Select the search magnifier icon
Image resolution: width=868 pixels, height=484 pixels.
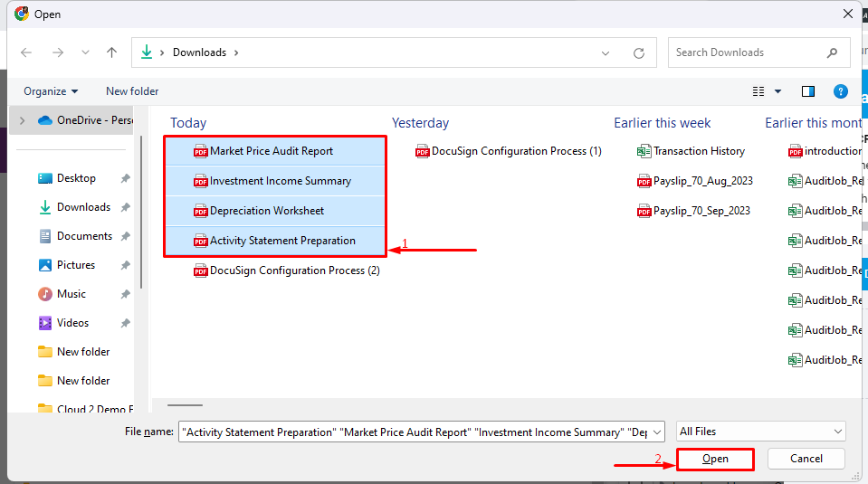coord(832,52)
